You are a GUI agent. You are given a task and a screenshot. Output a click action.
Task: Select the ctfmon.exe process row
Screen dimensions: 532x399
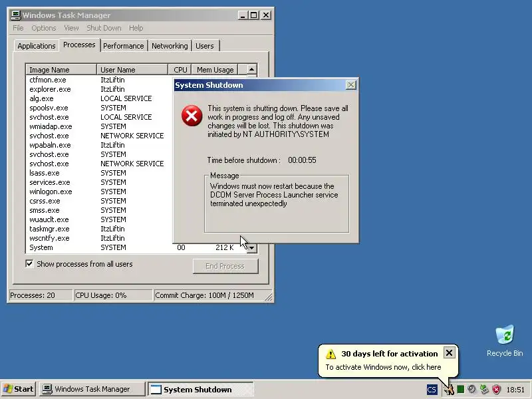tap(99, 80)
